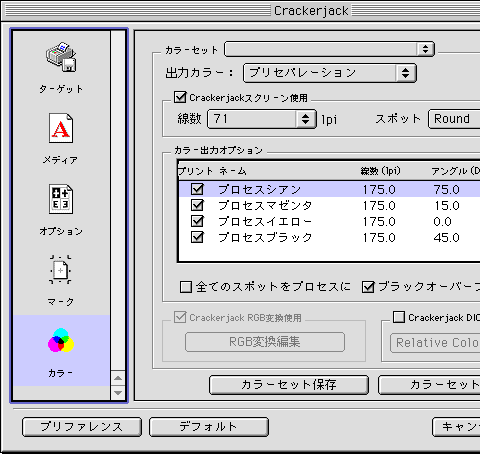Click the デフォルト button
This screenshot has width=480, height=454.
209,427
